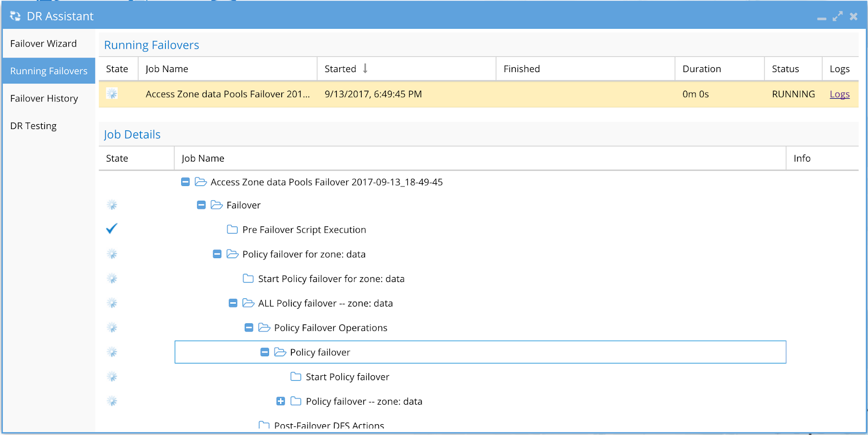
Task: Click start time 9/13/2017, 6:49:45 PM
Action: [373, 94]
